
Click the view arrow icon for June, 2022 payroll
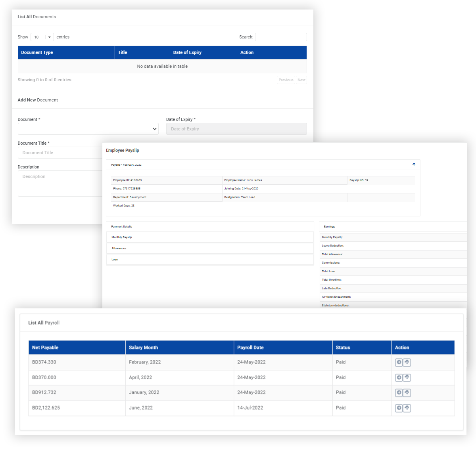(399, 408)
